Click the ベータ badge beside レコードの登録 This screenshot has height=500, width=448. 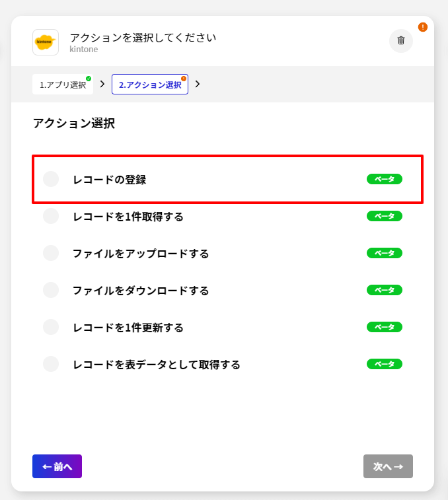coord(385,179)
